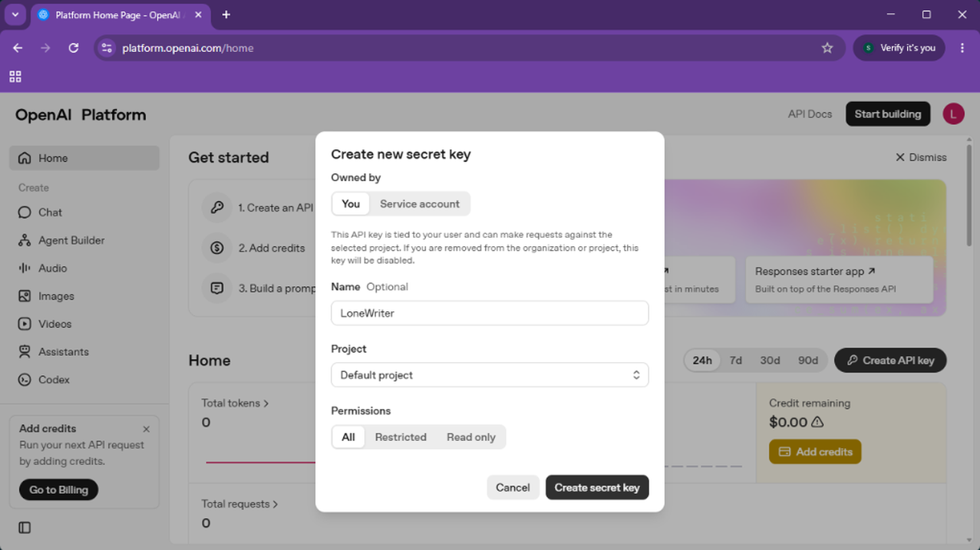Click the key icon beside Create an API
The height and width of the screenshot is (550, 980).
(217, 208)
